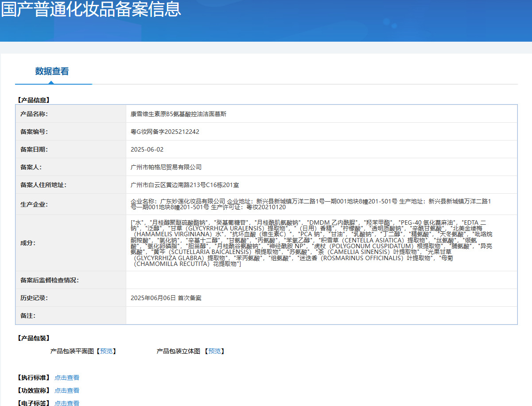Click the 备案日期 row label
532x406 pixels.
pos(34,149)
